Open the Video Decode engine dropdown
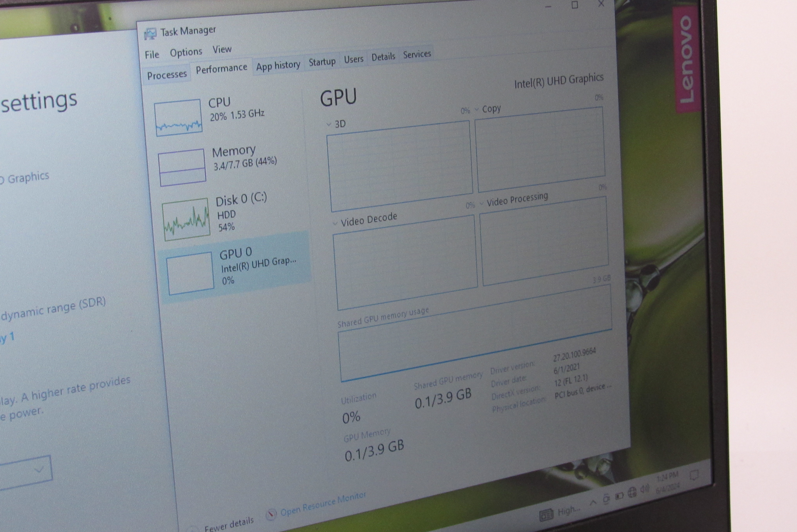Viewport: 797px width, 532px height. 335,224
